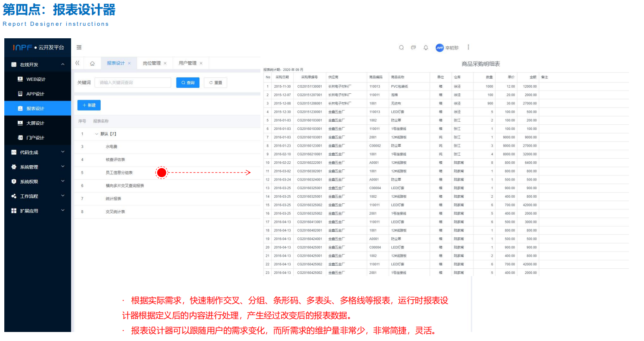Open notifications via the bell icon
The image size is (644, 341).
point(426,47)
